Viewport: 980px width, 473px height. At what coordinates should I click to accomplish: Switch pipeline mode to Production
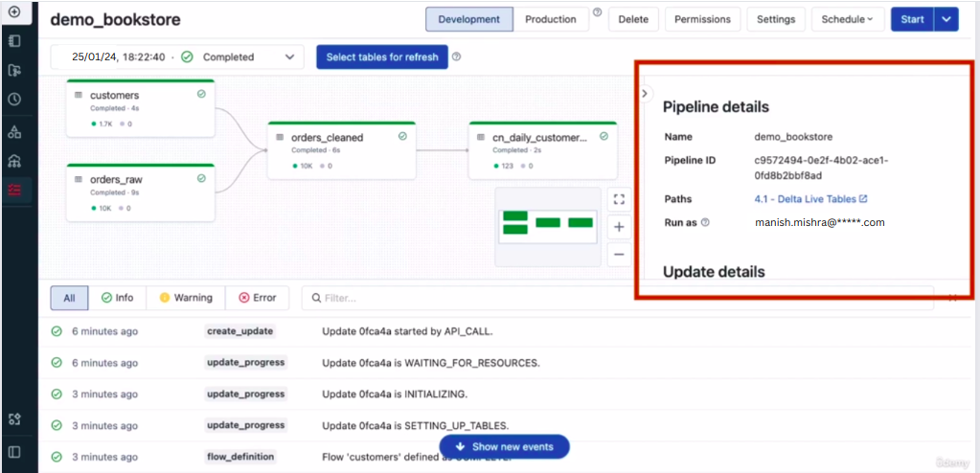click(551, 19)
